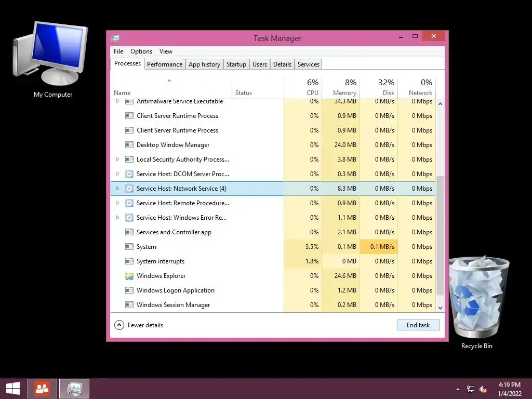
Task: Click the Windows Session Manager icon
Action: (x=129, y=305)
